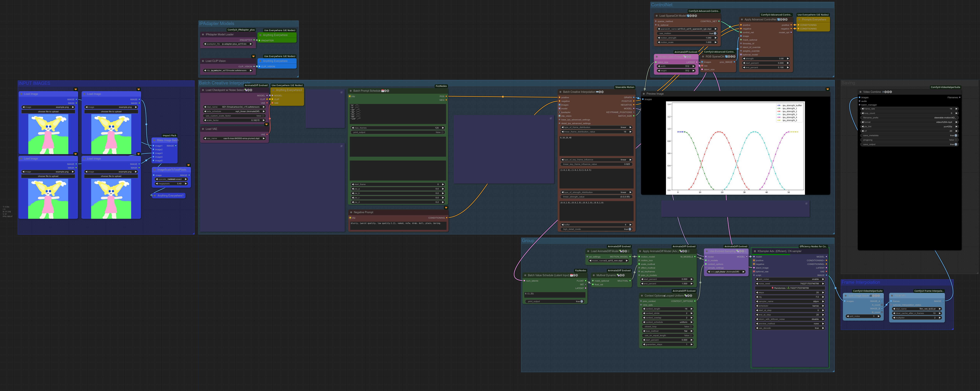Collapse the Load SparseCtrl Model node via its title dot
The width and height of the screenshot is (980, 391).
(657, 16)
